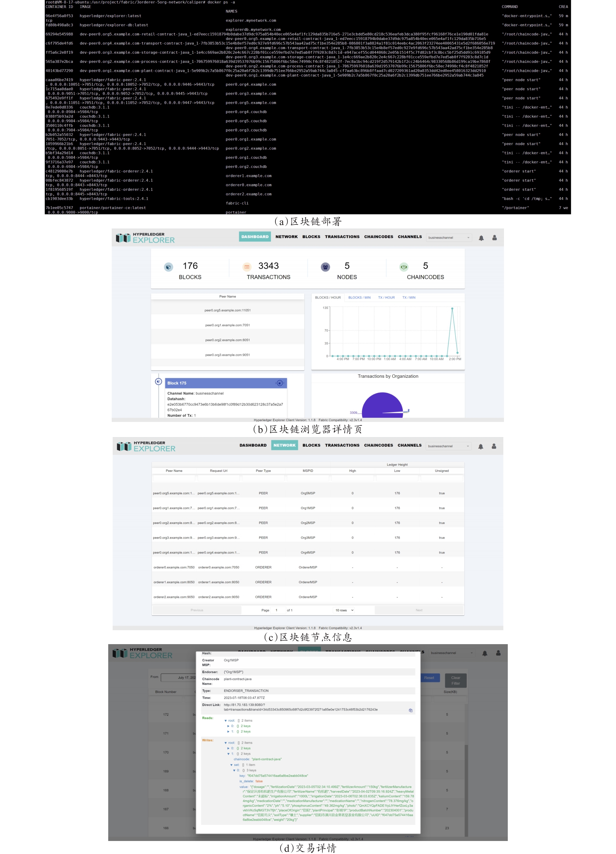The width and height of the screenshot is (616, 854).
Task: Collapse item 1 (2 keys) under Writes
Action: point(229,754)
